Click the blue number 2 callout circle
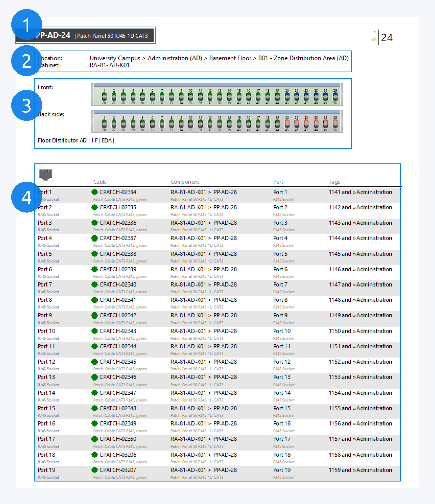The height and width of the screenshot is (504, 435). pos(27,61)
